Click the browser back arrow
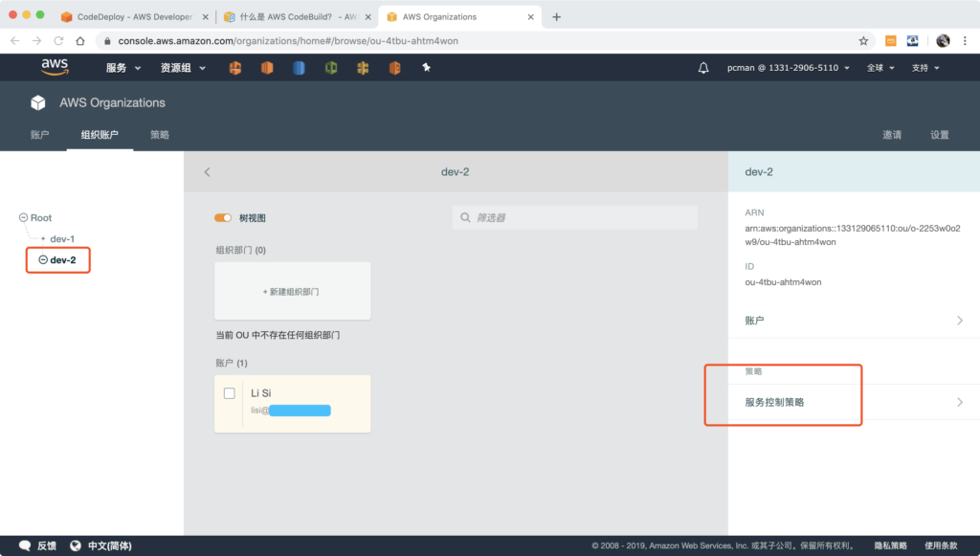Image resolution: width=980 pixels, height=556 pixels. coord(15,41)
